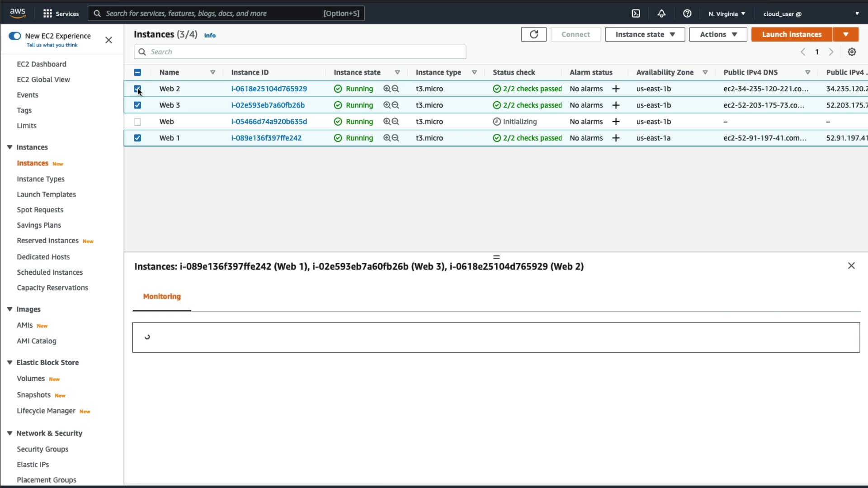Add alarm with plus icon for Web 3

(616, 105)
